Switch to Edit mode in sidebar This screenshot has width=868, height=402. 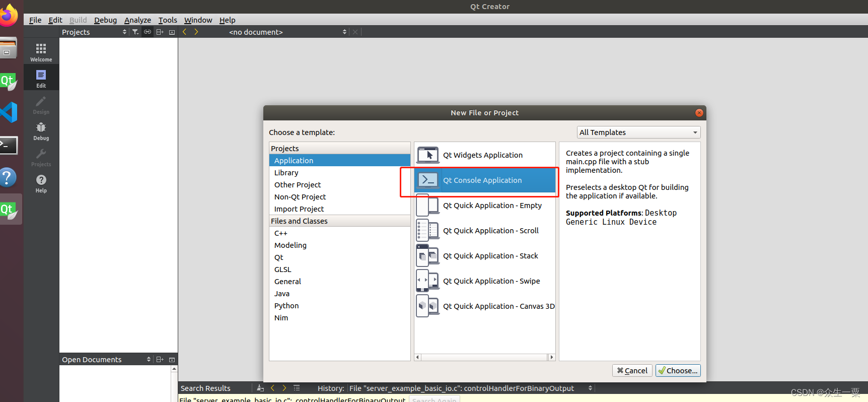click(x=41, y=78)
